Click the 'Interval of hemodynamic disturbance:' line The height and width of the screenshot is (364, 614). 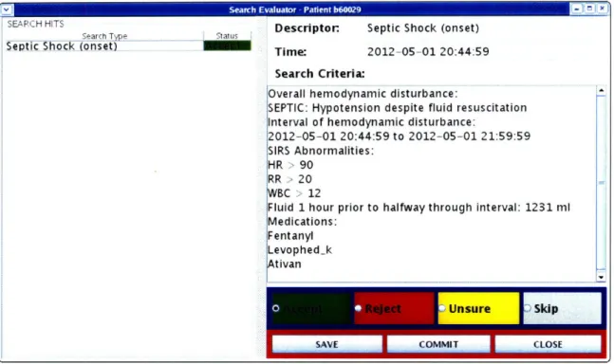(371, 122)
